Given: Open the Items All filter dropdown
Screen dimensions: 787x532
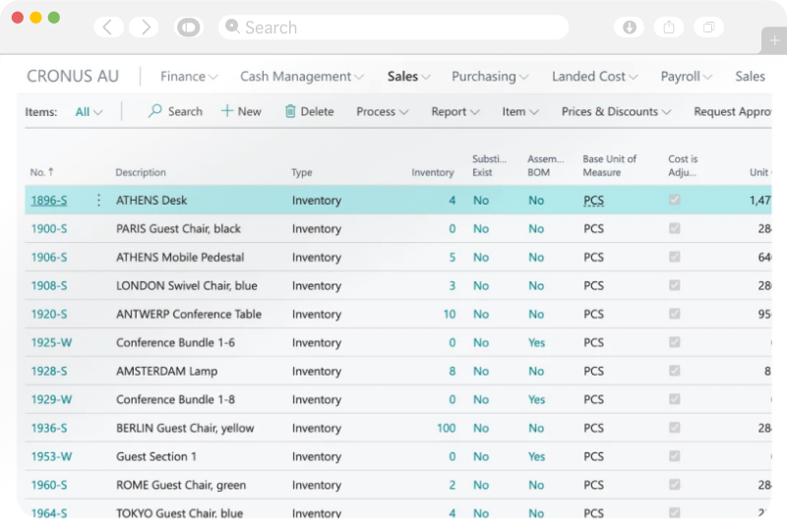Looking at the screenshot, I should point(89,112).
